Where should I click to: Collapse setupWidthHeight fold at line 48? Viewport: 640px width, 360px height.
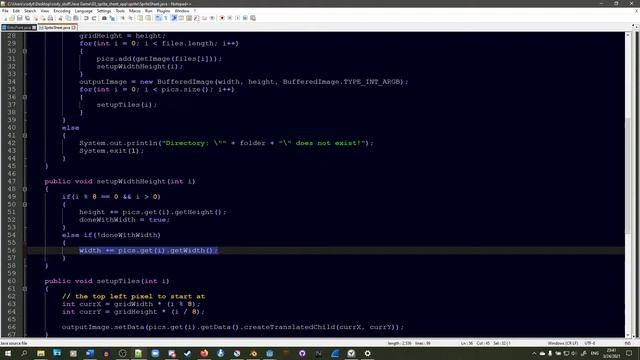point(25,189)
